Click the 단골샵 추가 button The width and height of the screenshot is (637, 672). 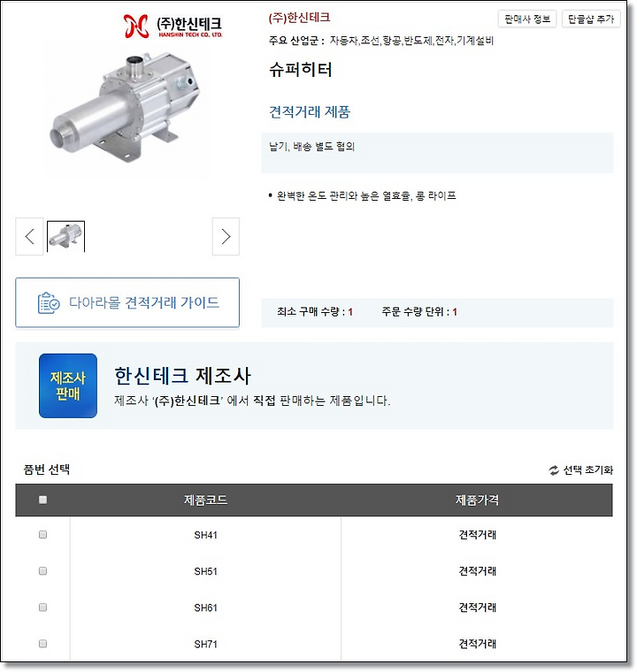pyautogui.click(x=591, y=19)
